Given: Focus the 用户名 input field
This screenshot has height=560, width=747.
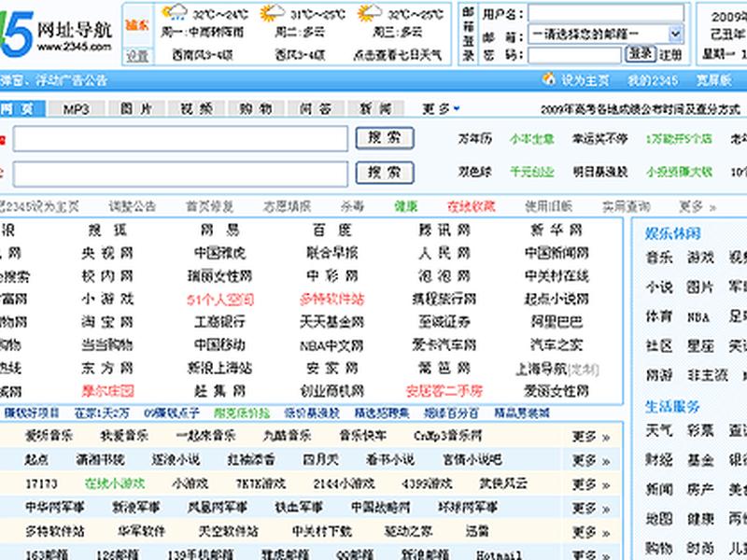Looking at the screenshot, I should point(606,13).
